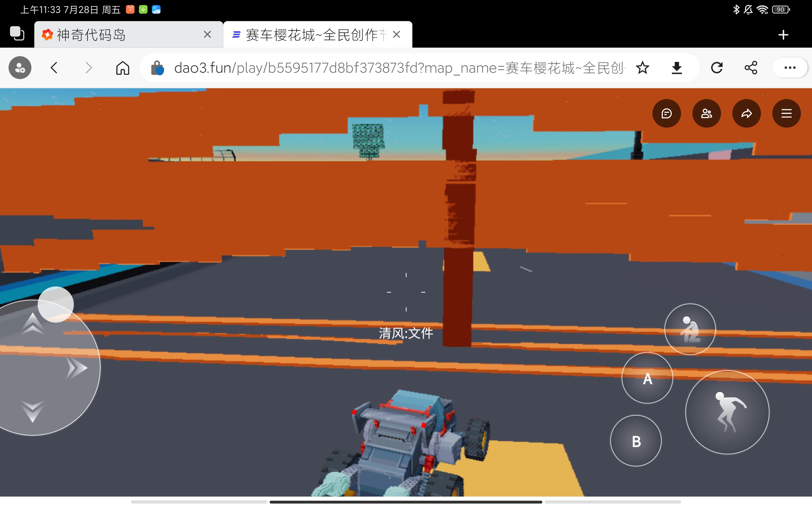Switch to the 神奇代码岛 tab
Image resolution: width=812 pixels, height=508 pixels.
[128, 34]
